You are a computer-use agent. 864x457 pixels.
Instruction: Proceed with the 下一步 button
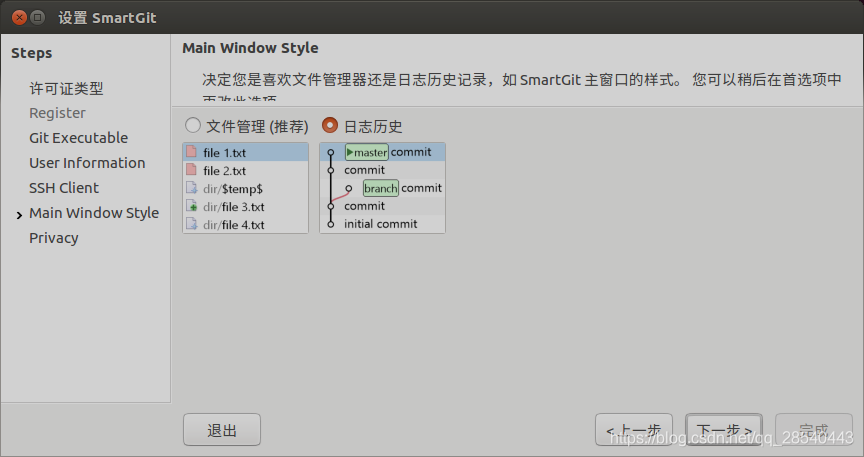(x=724, y=429)
